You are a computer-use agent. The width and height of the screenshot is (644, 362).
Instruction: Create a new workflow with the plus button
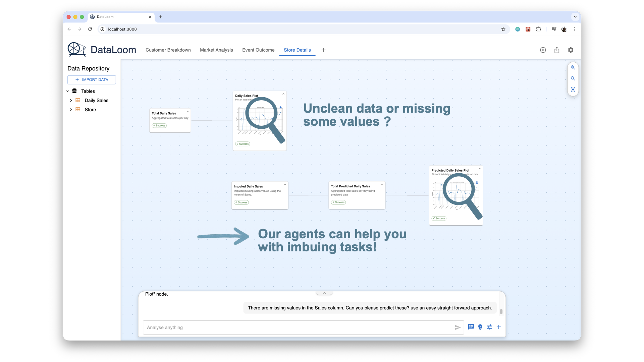[x=323, y=50]
